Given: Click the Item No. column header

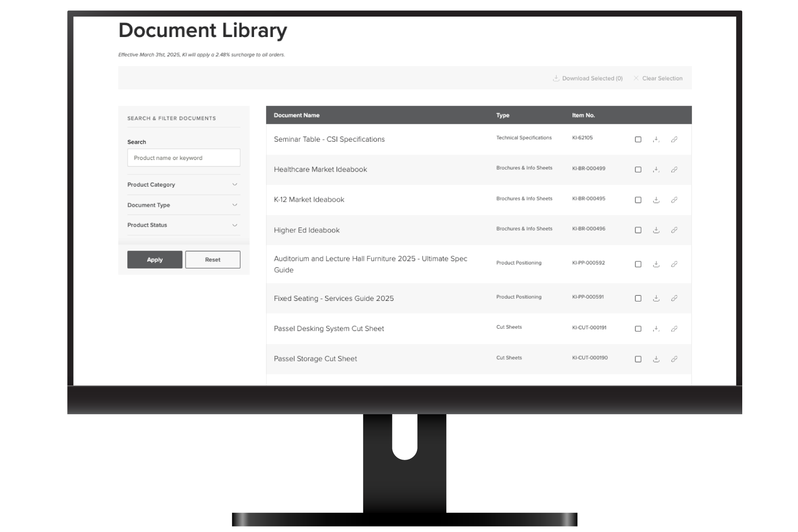Looking at the screenshot, I should [x=583, y=115].
